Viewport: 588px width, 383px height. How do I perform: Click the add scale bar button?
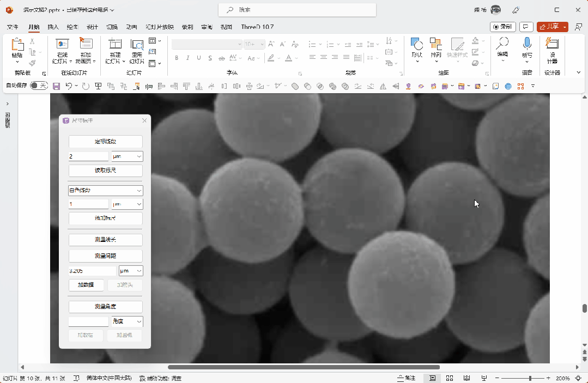105,218
